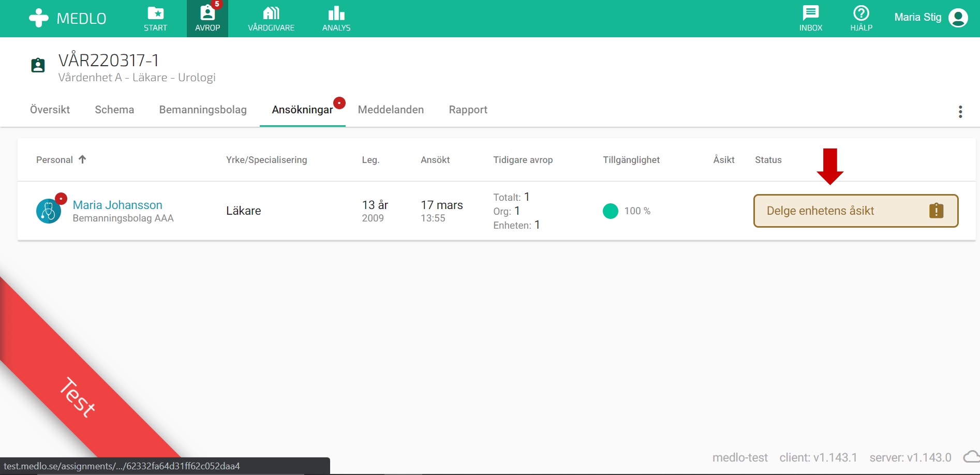
Task: Click the Åsikt column header
Action: 724,160
